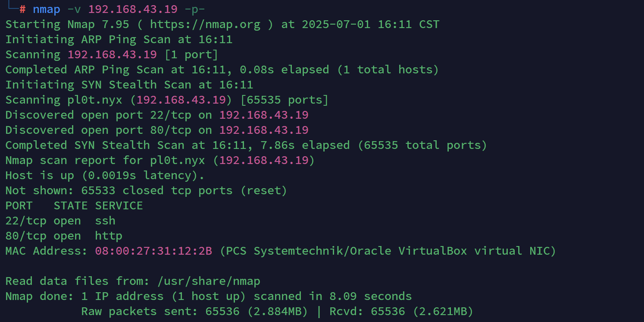The width and height of the screenshot is (644, 322).
Task: Select the MAC address 08:00:27:31:12:2B
Action: [x=153, y=251]
